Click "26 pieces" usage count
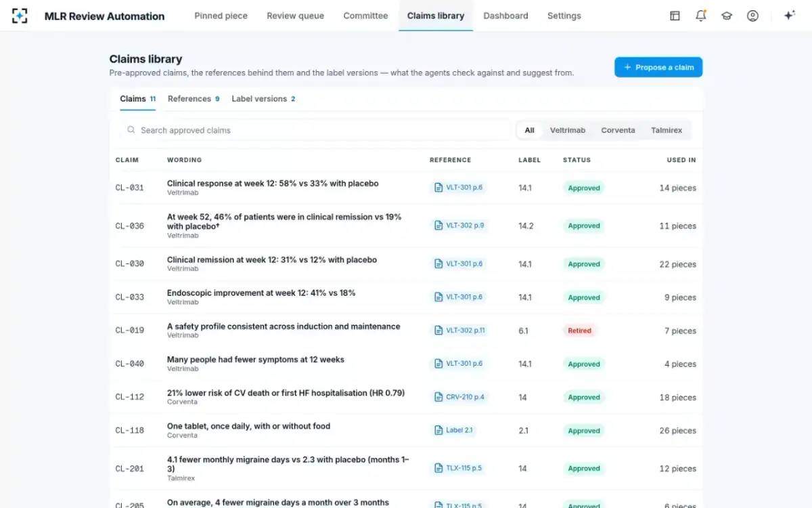The width and height of the screenshot is (812, 508). (x=678, y=430)
